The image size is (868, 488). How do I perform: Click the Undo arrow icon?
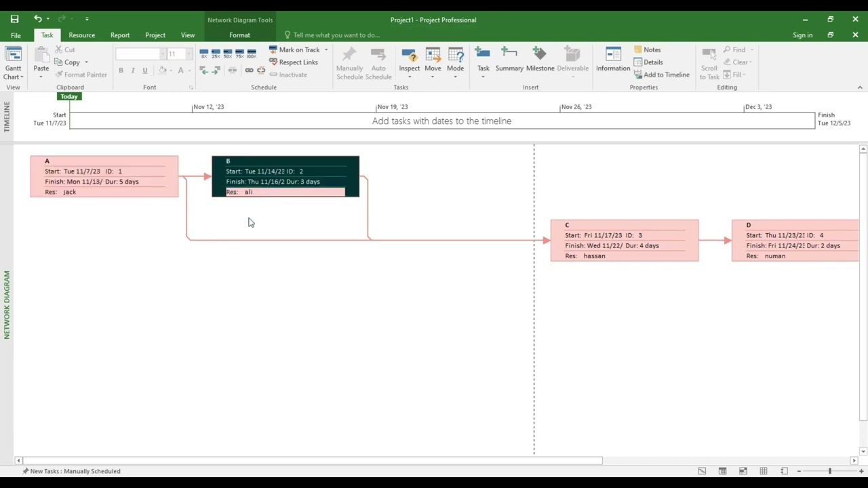38,19
